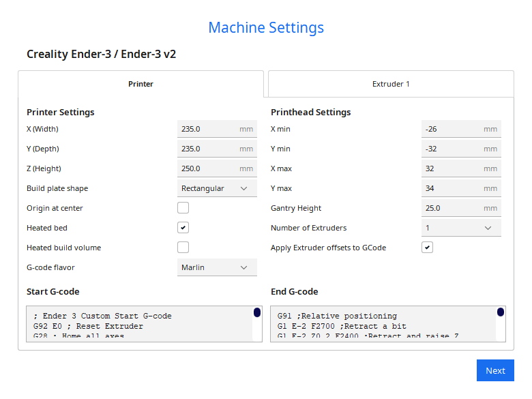Click the X max input field
The image size is (532, 399).
461,168
